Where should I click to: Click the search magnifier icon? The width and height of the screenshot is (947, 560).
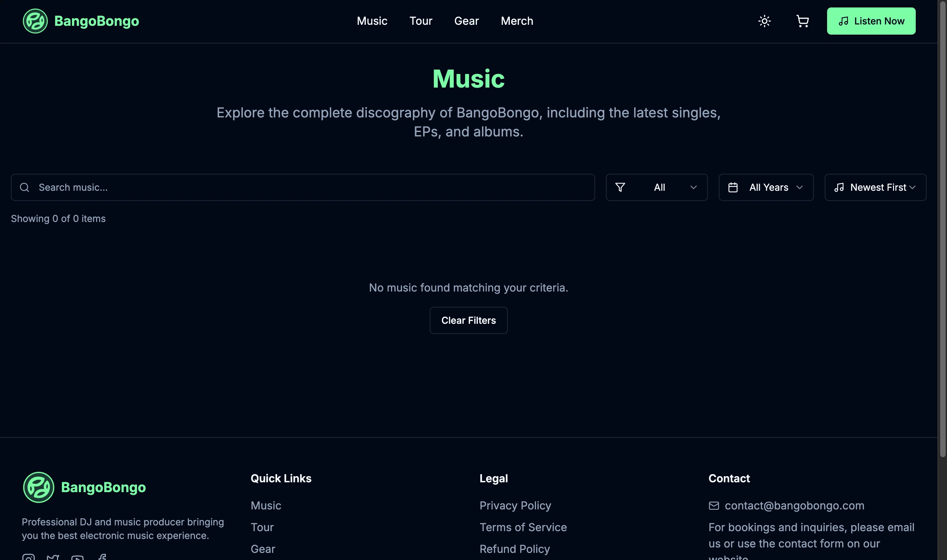(24, 188)
